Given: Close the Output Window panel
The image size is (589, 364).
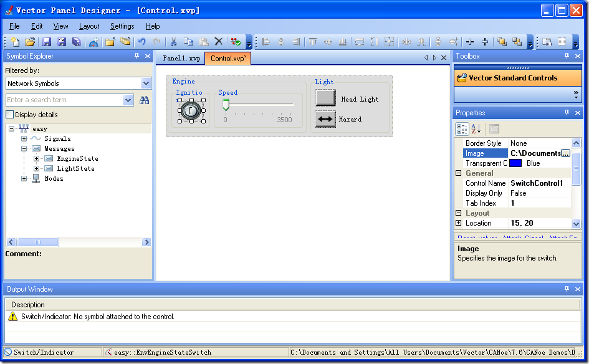Looking at the screenshot, I should point(578,289).
